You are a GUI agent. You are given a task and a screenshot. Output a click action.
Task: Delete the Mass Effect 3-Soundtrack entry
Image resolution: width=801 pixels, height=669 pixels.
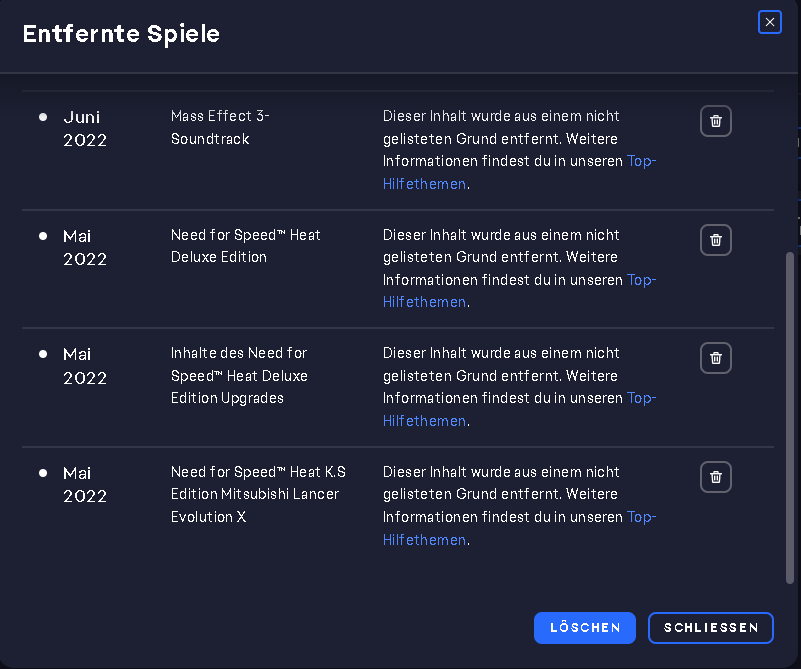(716, 121)
